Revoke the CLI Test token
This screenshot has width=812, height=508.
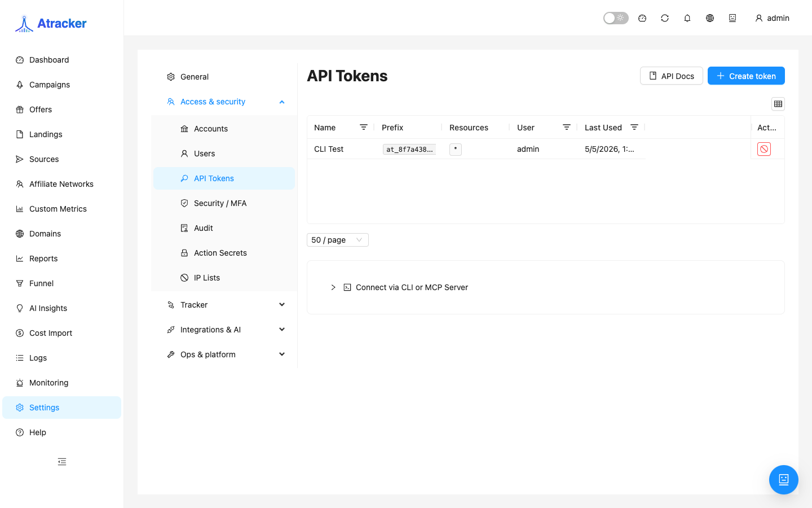(764, 149)
